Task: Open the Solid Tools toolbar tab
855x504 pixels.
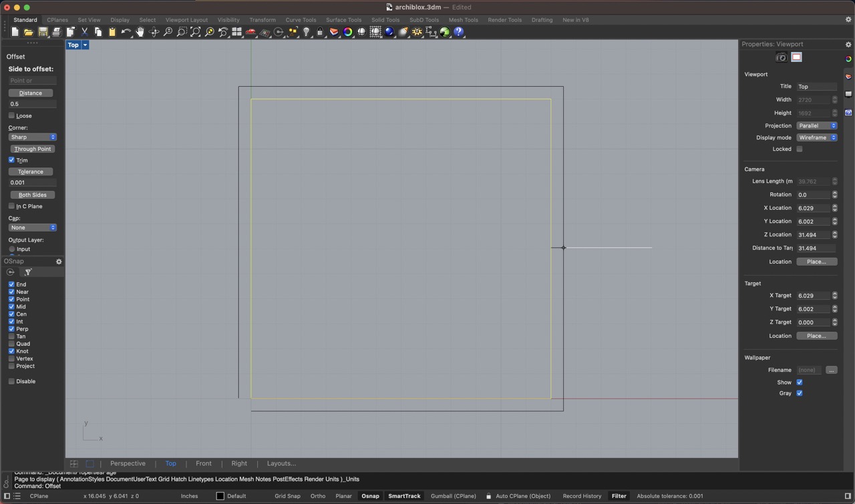Action: (x=385, y=20)
